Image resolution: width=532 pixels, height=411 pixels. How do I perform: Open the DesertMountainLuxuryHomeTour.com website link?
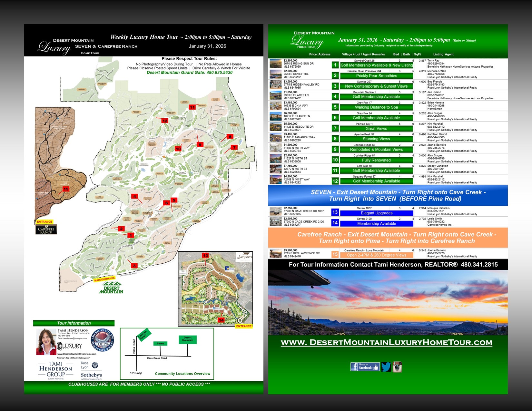386,342
